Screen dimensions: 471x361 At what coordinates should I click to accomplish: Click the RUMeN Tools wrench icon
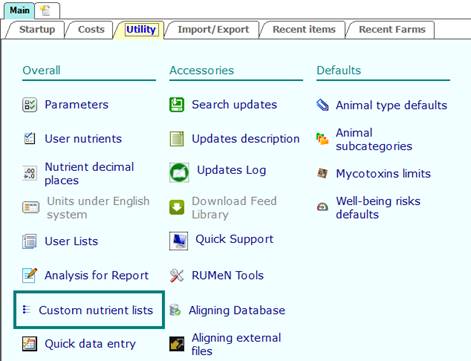(177, 275)
